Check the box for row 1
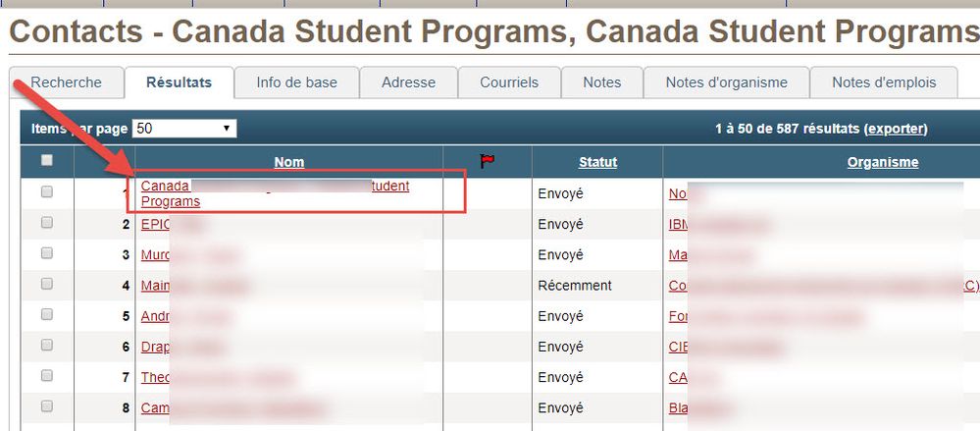Screen dimensions: 980x431 (x=47, y=192)
